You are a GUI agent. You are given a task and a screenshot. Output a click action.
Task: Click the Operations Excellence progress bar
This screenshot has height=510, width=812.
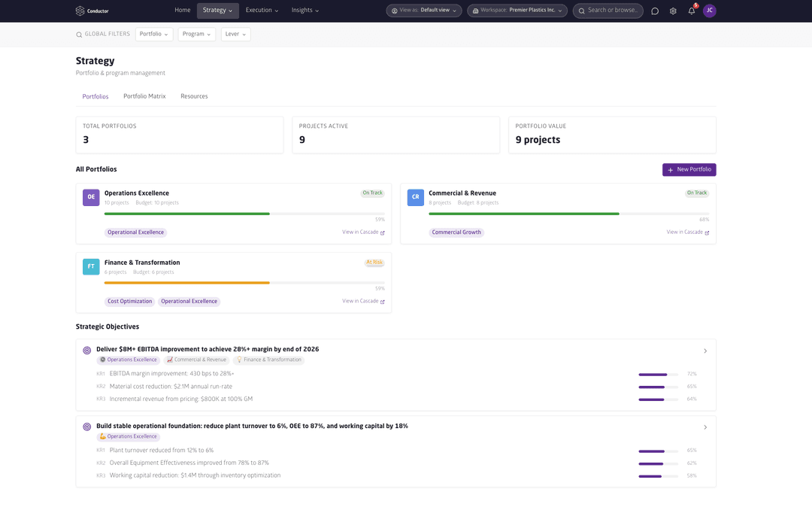[x=244, y=214]
